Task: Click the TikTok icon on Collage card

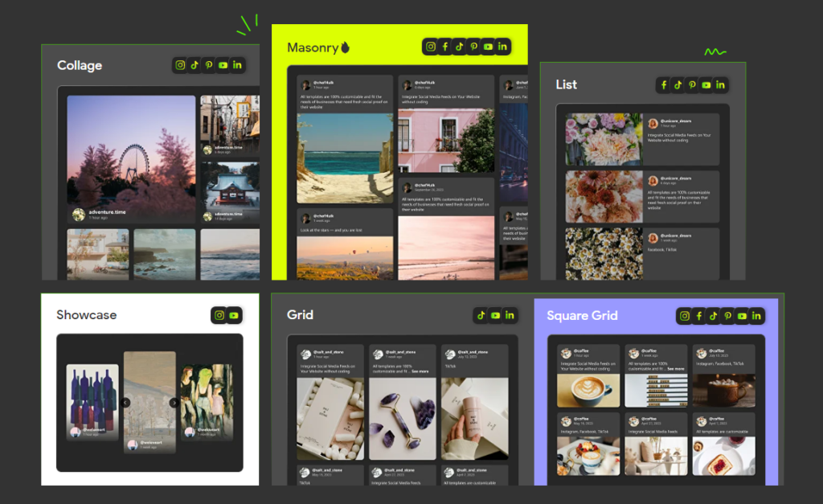Action: pos(194,65)
